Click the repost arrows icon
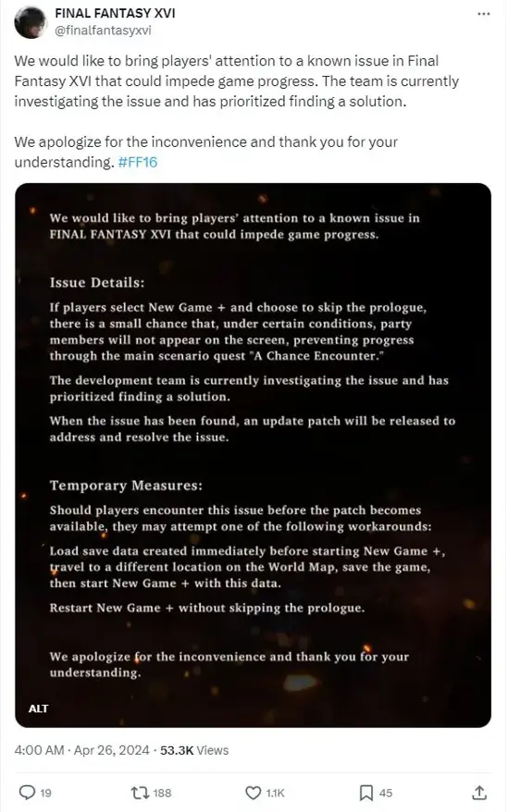 pyautogui.click(x=139, y=793)
